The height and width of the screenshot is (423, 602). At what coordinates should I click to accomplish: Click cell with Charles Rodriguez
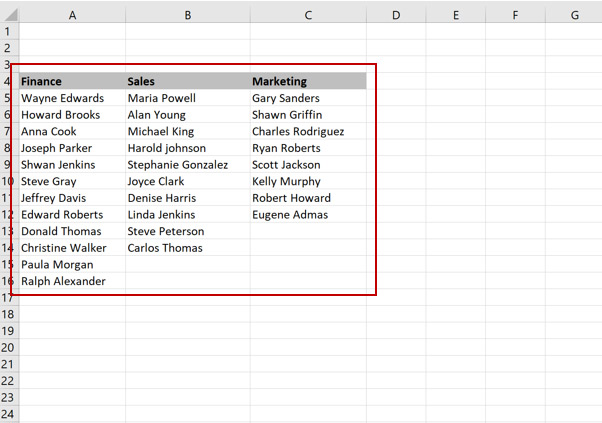click(308, 131)
